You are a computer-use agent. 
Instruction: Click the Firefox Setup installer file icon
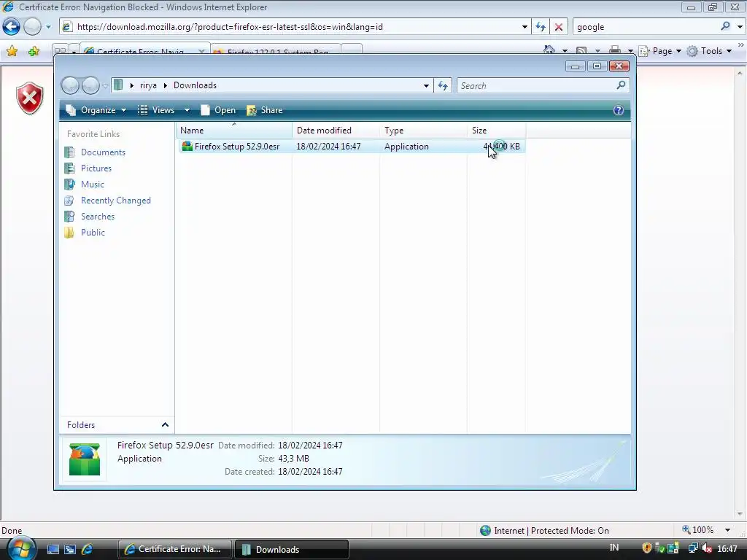(187, 146)
